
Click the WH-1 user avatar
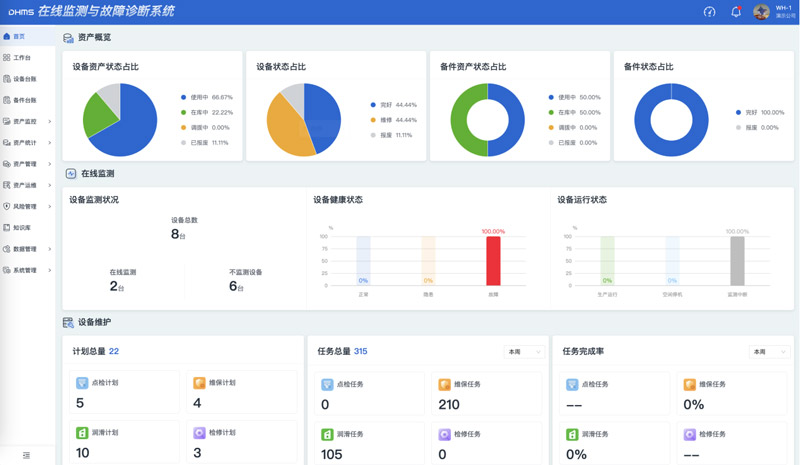click(x=761, y=12)
